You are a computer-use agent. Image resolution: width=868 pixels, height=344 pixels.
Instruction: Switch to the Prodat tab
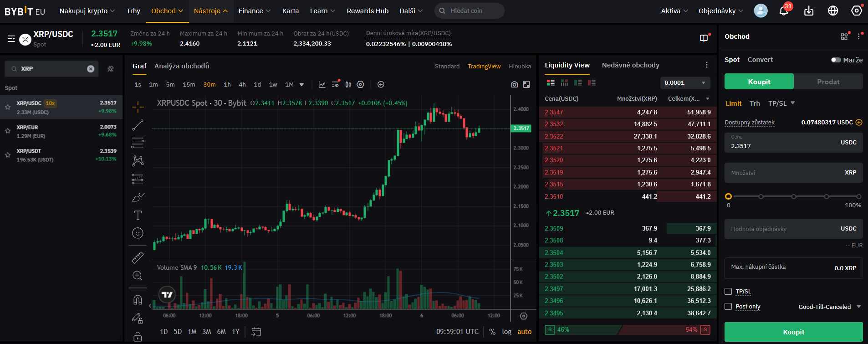click(x=828, y=82)
